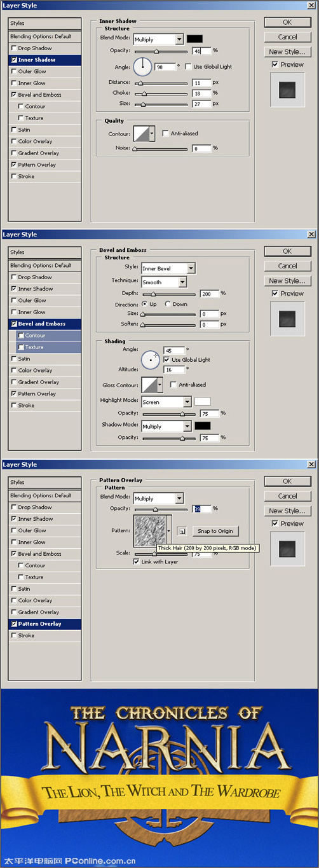Open the Gloss Contour curve thumbnail

click(148, 385)
